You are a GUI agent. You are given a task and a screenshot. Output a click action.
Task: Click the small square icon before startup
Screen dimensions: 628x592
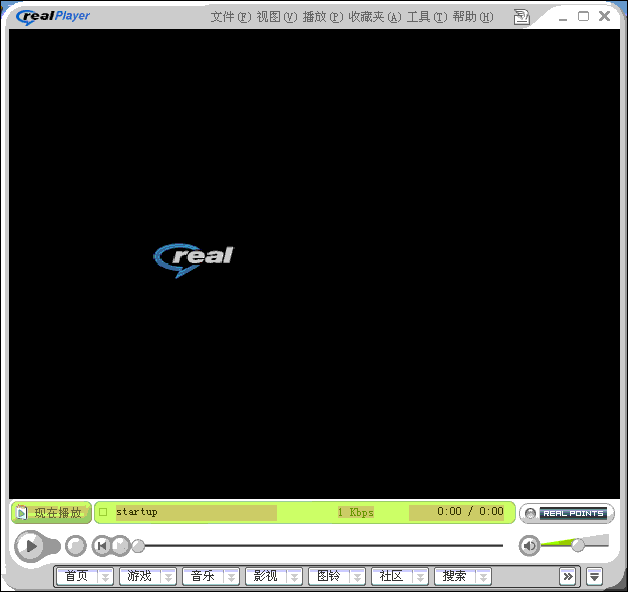coord(103,512)
